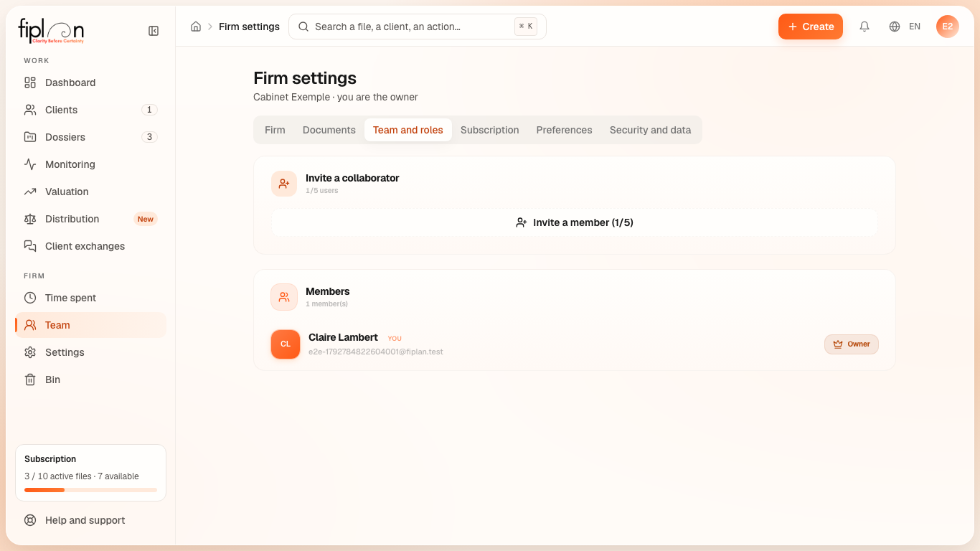Open Valuation page
This screenshot has width=980, height=551.
[90, 192]
